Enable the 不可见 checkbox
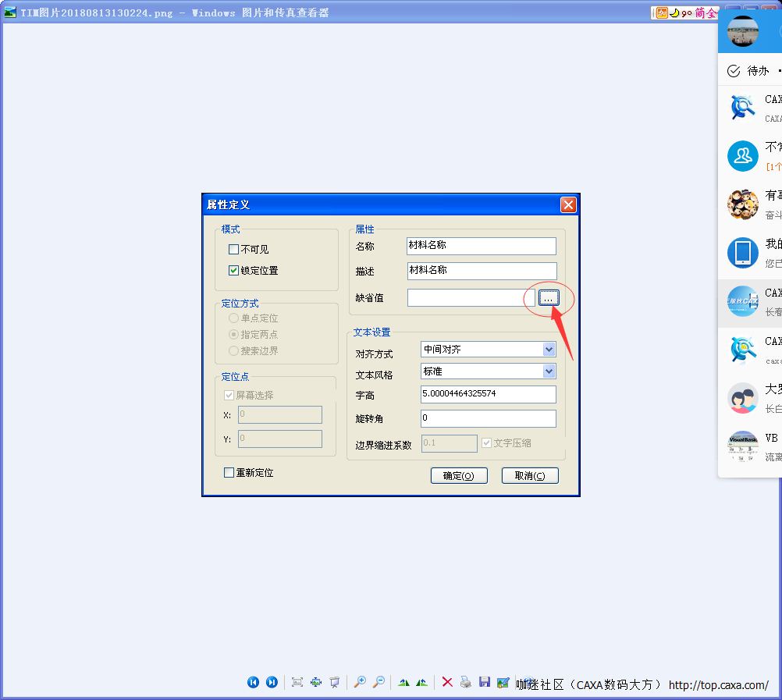Image resolution: width=782 pixels, height=700 pixels. (233, 250)
